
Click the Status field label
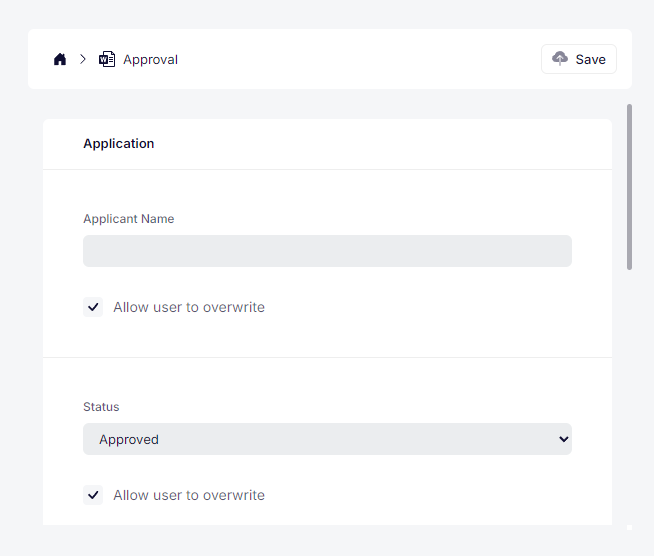coord(101,407)
